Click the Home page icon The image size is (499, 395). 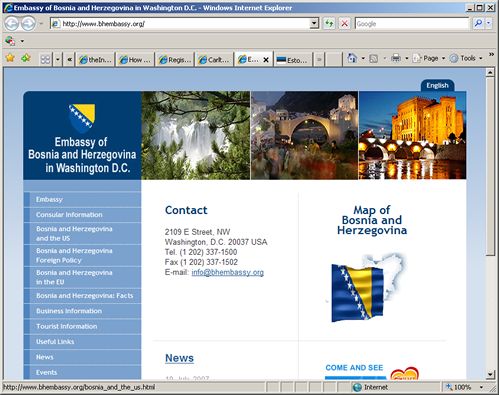352,58
